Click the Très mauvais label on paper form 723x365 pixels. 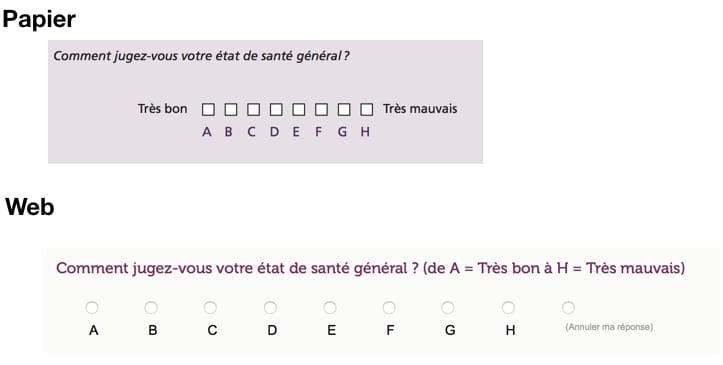click(420, 109)
